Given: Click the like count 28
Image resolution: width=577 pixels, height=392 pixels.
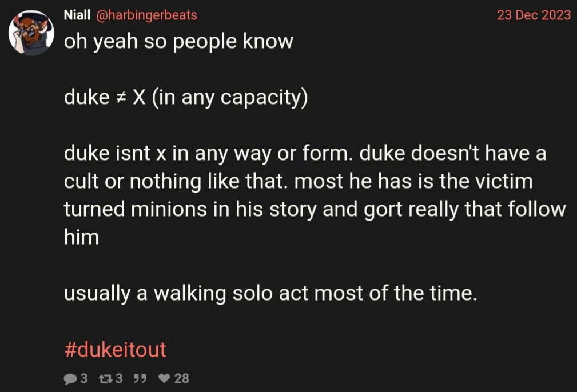Looking at the screenshot, I should (x=181, y=378).
